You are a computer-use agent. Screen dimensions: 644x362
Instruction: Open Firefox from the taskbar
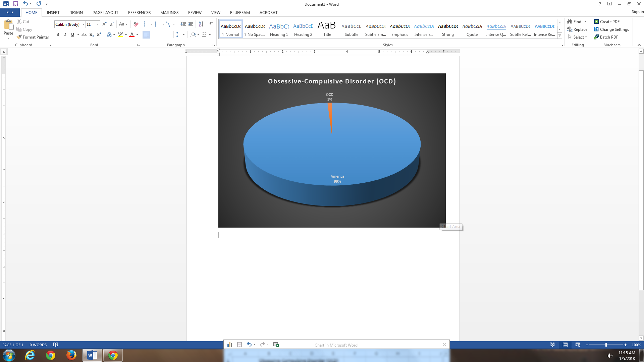pos(71,355)
